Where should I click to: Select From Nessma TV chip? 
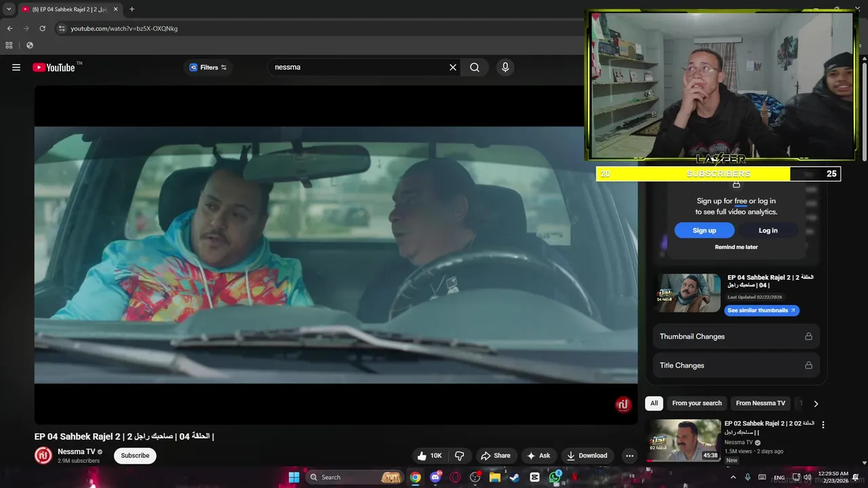pos(760,403)
